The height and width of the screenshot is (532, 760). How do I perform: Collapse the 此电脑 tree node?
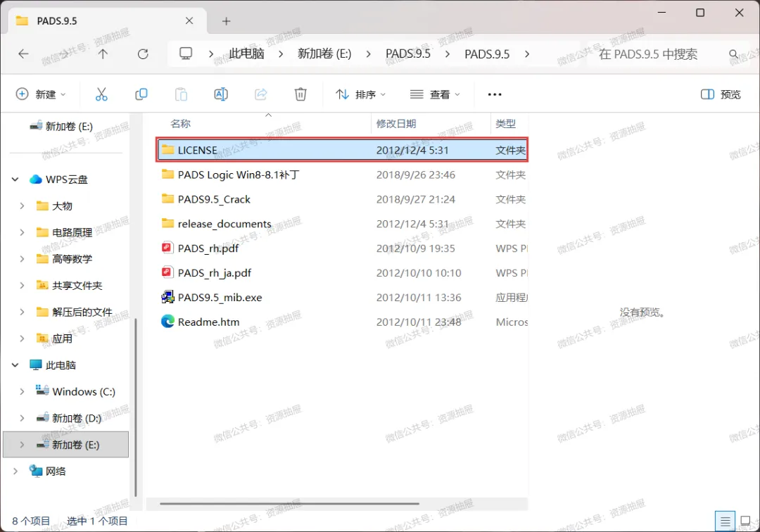point(15,365)
